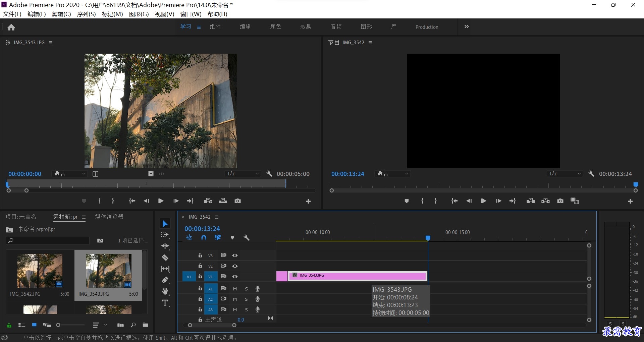This screenshot has width=644, height=342.
Task: Open Source monitor zoom level dropdown
Action: 70,174
